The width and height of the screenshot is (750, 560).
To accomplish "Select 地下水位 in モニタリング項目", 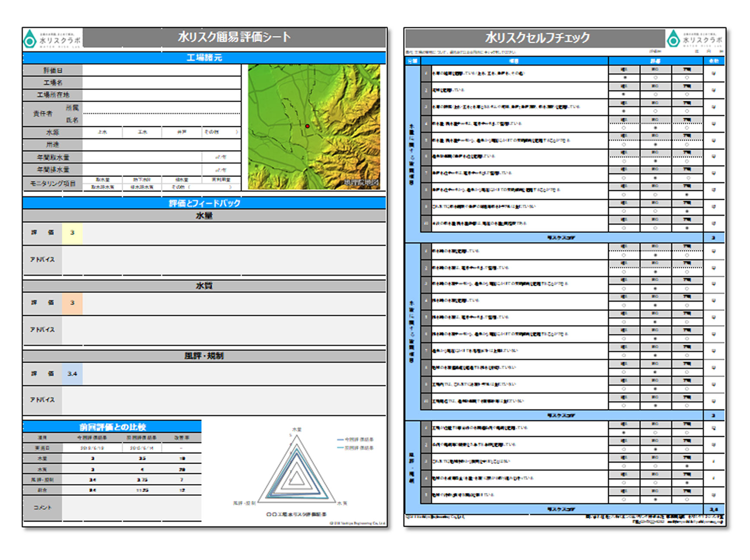I will pyautogui.click(x=142, y=180).
